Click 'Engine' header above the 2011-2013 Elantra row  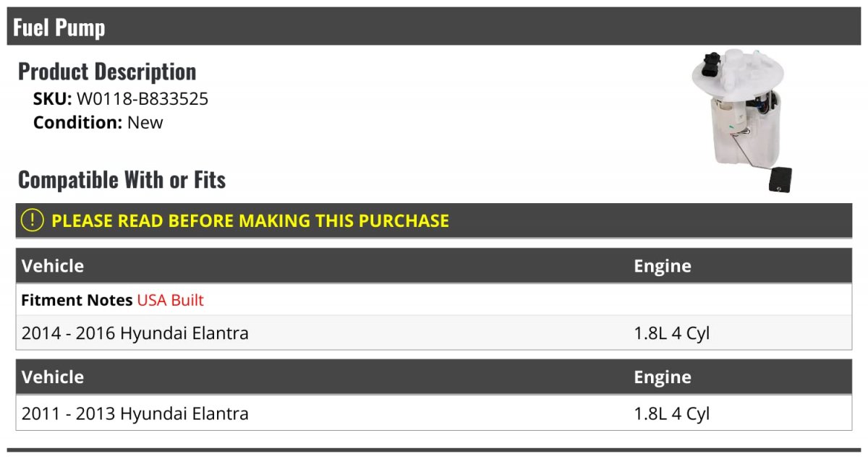[663, 377]
